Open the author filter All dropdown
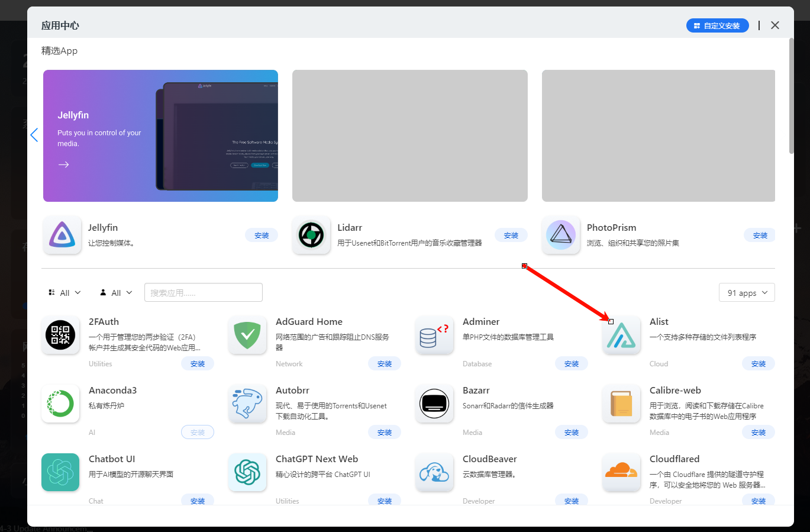Viewport: 810px width, 532px height. pos(116,293)
